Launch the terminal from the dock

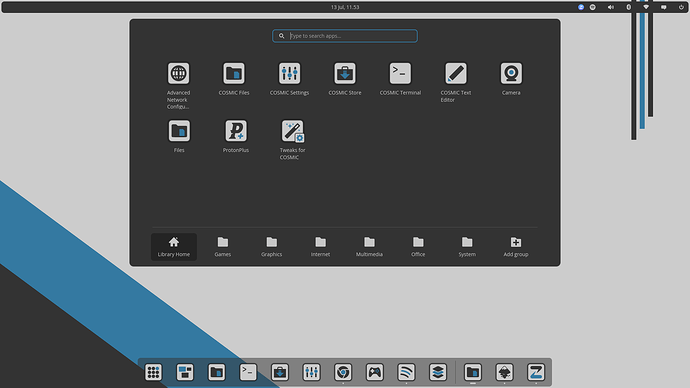point(248,372)
